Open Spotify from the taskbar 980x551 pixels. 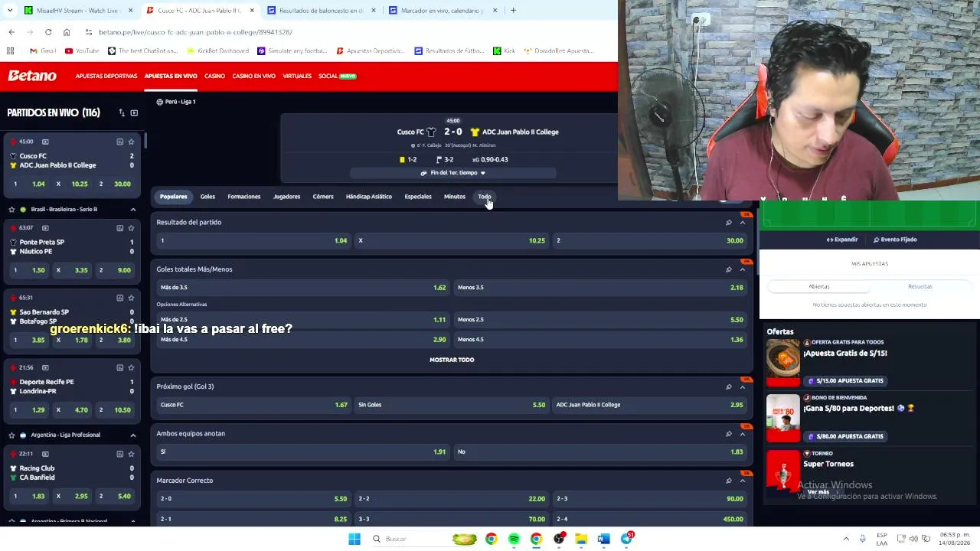pyautogui.click(x=514, y=539)
